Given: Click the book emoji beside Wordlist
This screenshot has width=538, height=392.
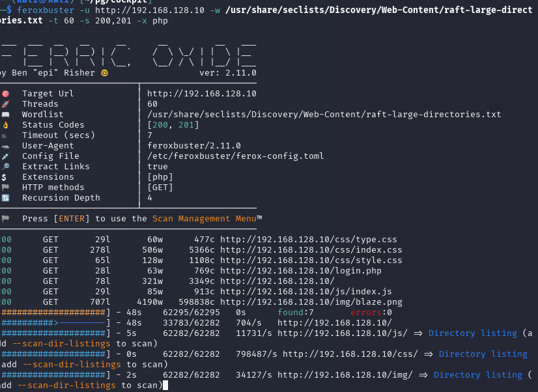Looking at the screenshot, I should point(5,115).
